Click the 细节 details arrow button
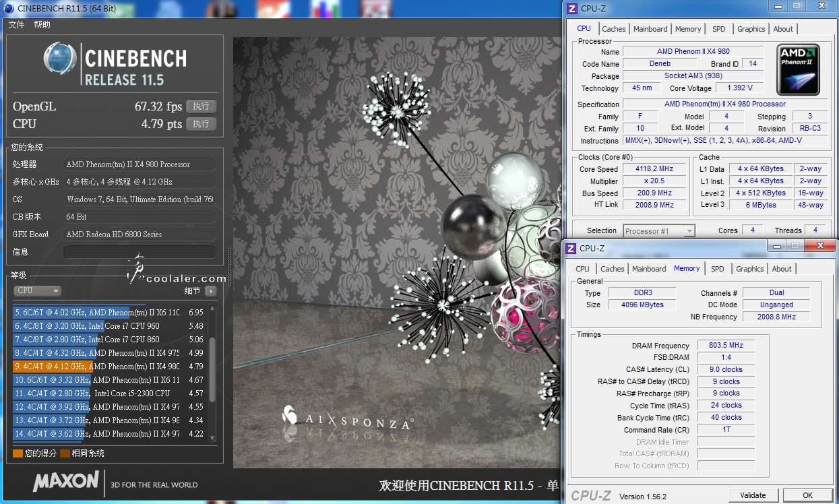This screenshot has height=504, width=839. [x=211, y=291]
